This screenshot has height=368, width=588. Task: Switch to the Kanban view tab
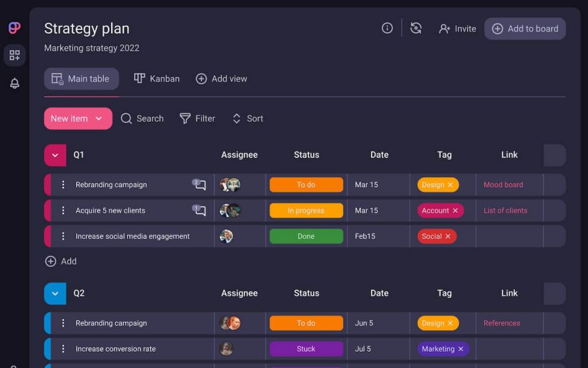157,79
